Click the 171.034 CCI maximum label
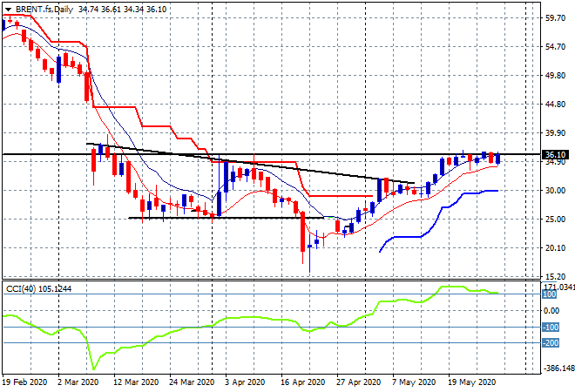 point(558,287)
